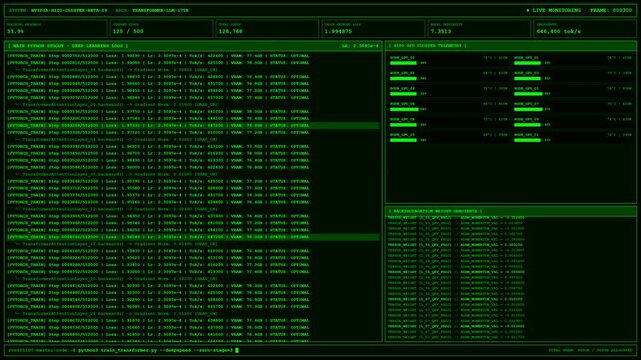This screenshot has width=641, height=360.
Task: Click the H100_GPU_08 utilization bar
Action: pos(403,125)
